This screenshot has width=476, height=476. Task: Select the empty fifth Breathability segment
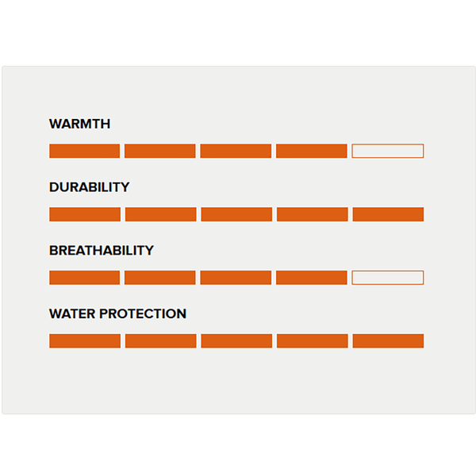click(x=388, y=278)
